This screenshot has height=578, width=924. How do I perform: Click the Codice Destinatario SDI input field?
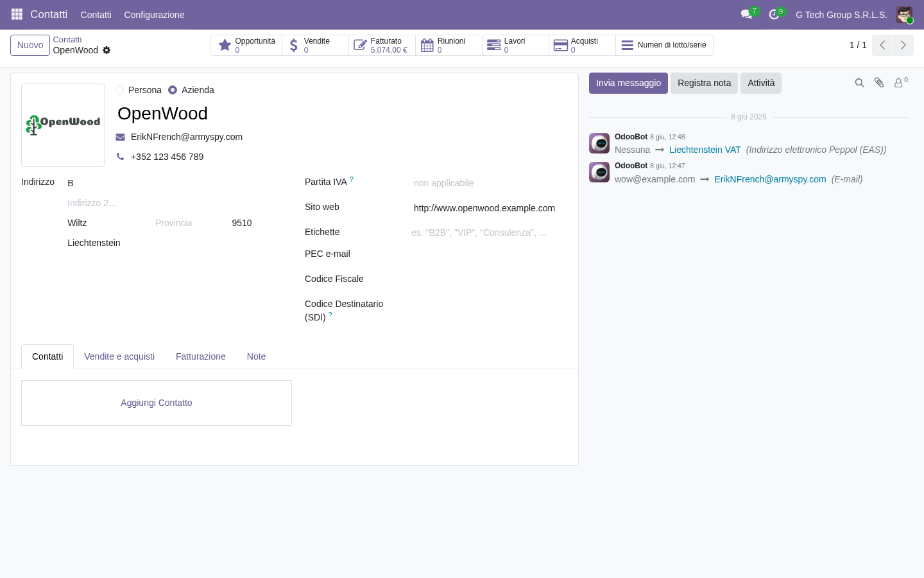(490, 305)
